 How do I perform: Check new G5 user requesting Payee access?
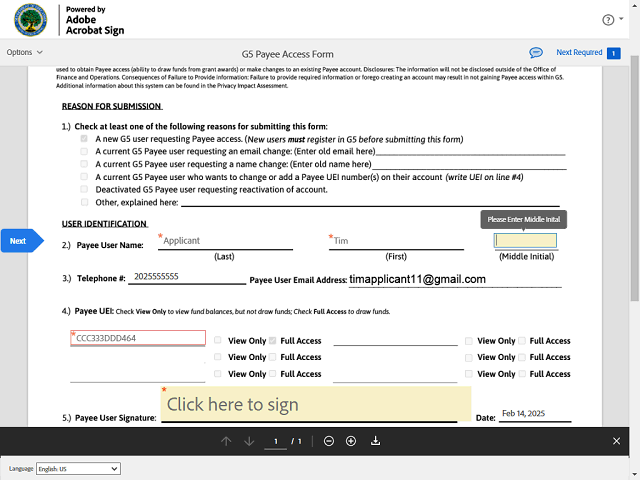click(84, 139)
